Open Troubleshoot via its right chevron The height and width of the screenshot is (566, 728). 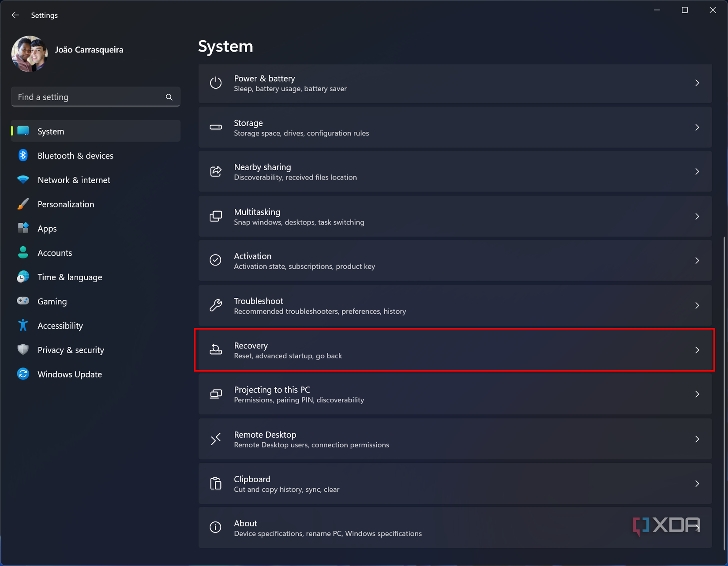click(x=697, y=306)
